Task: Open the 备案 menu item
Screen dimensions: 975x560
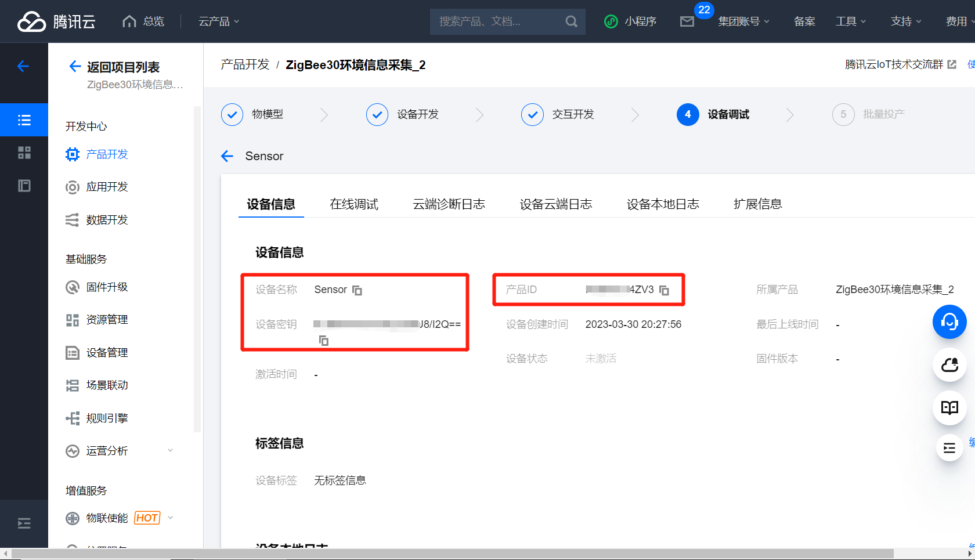Action: point(804,21)
